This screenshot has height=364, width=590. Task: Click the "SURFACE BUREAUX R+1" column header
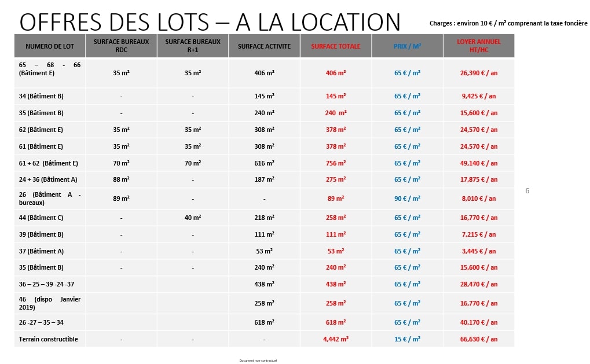193,46
